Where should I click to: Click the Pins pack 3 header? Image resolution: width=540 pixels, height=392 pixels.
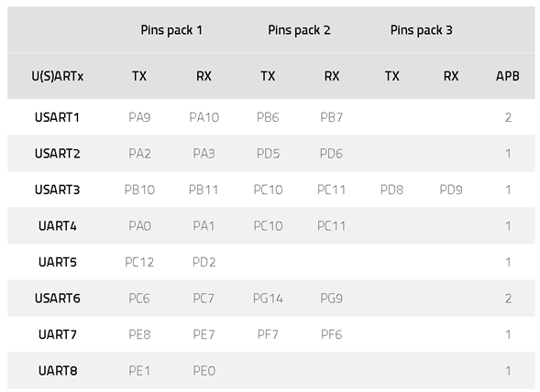[x=421, y=30]
